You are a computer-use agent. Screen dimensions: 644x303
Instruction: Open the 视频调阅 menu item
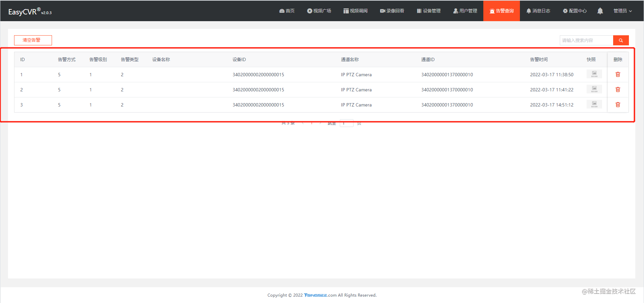[x=356, y=11]
